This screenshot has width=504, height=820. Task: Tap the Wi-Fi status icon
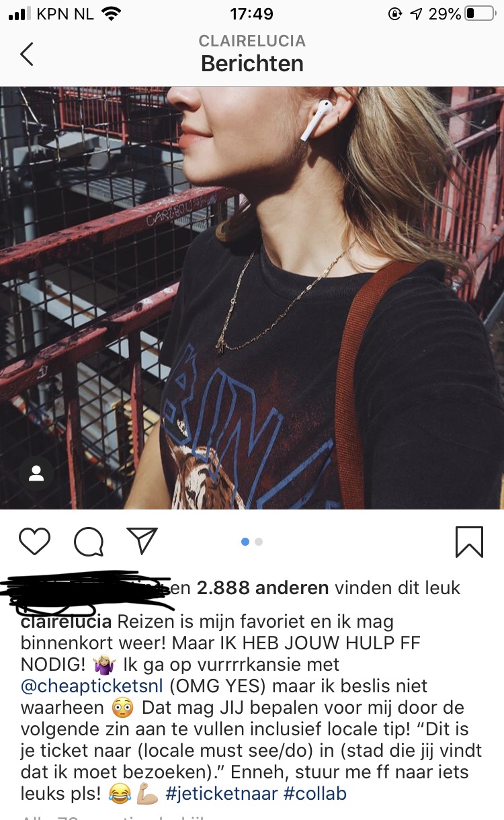(x=111, y=13)
